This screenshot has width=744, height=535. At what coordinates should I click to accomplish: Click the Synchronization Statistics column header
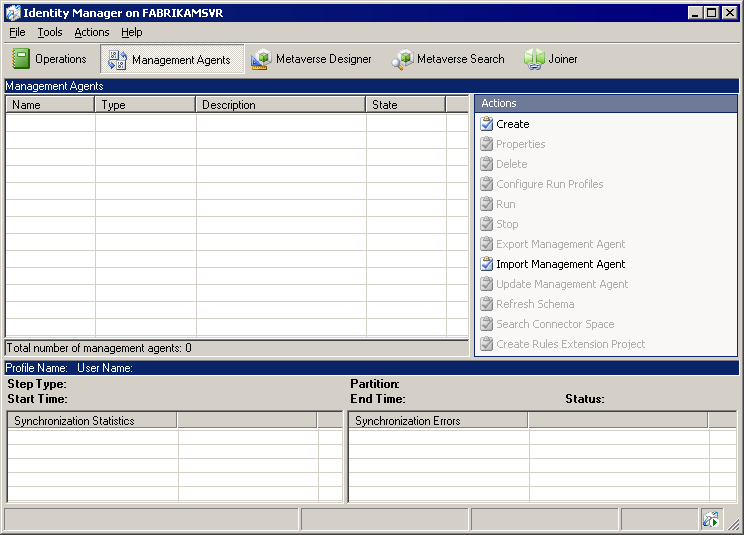[x=92, y=420]
